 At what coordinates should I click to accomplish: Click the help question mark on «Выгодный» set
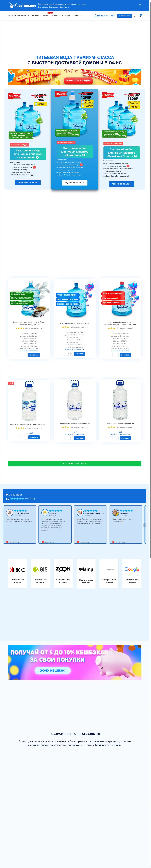click(x=84, y=155)
